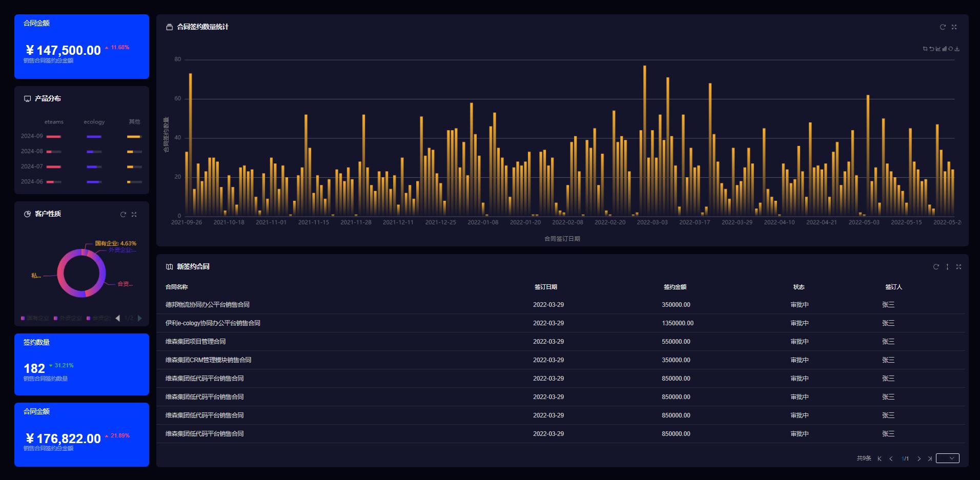Click the 签约数量 182 card

coord(81,364)
